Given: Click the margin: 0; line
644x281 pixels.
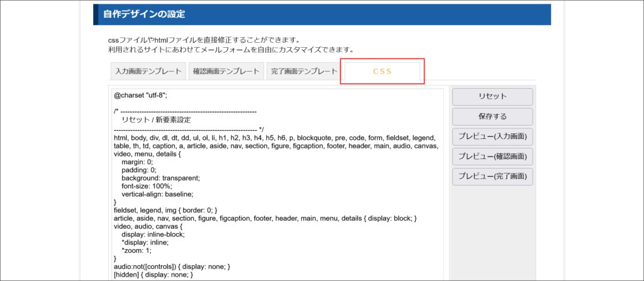Looking at the screenshot, I should point(136,162).
